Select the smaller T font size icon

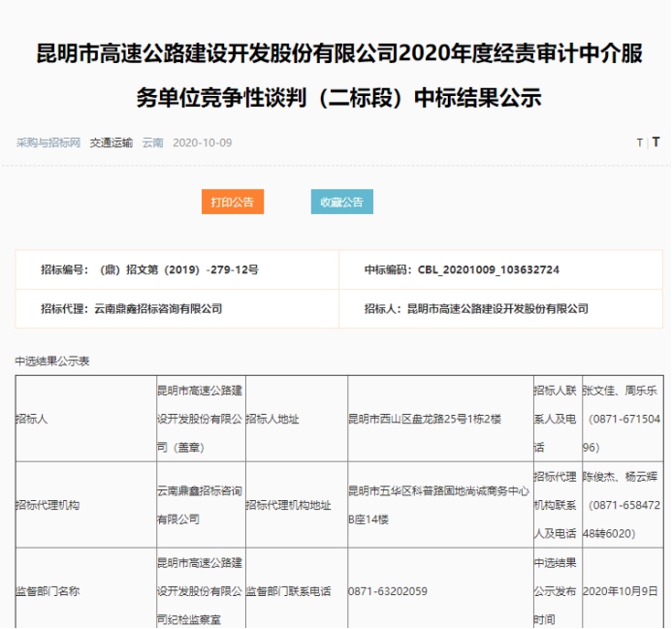(x=639, y=142)
